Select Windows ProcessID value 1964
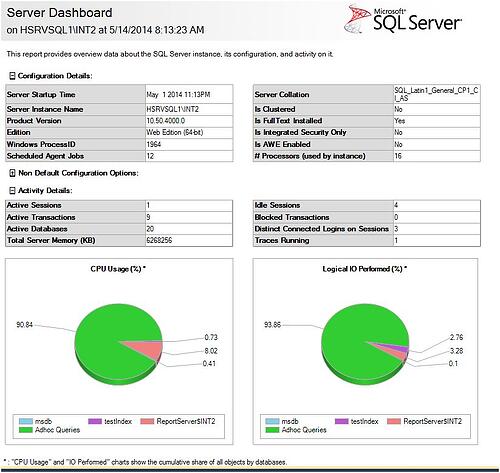 tap(154, 144)
